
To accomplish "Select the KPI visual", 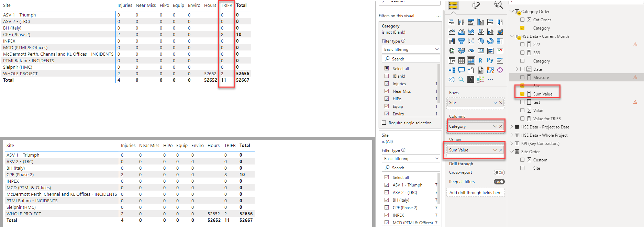I will (500, 51).
